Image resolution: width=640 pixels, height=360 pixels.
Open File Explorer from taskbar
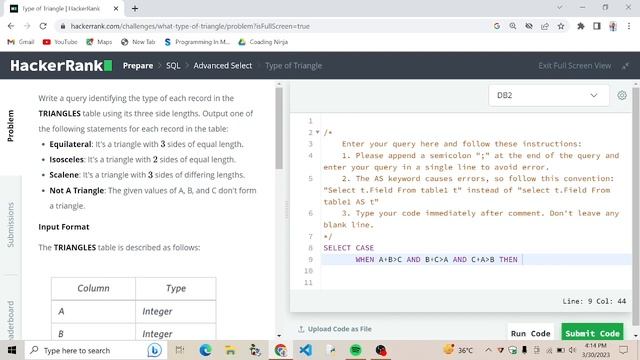coord(230,350)
